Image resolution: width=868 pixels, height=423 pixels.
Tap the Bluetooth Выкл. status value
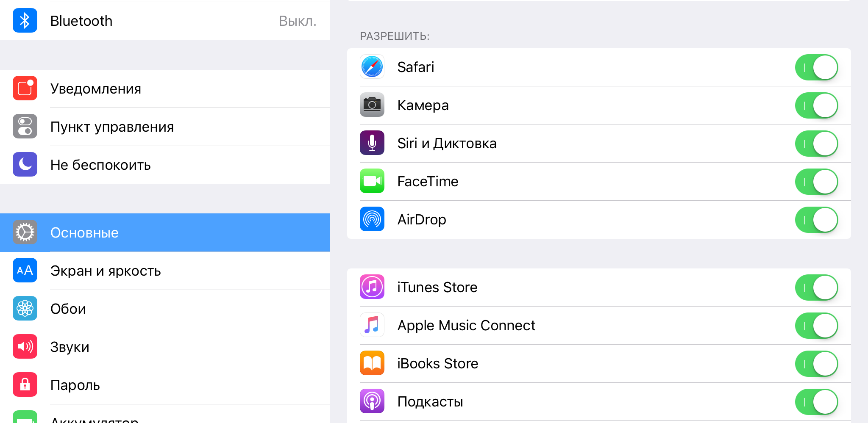pyautogui.click(x=298, y=21)
